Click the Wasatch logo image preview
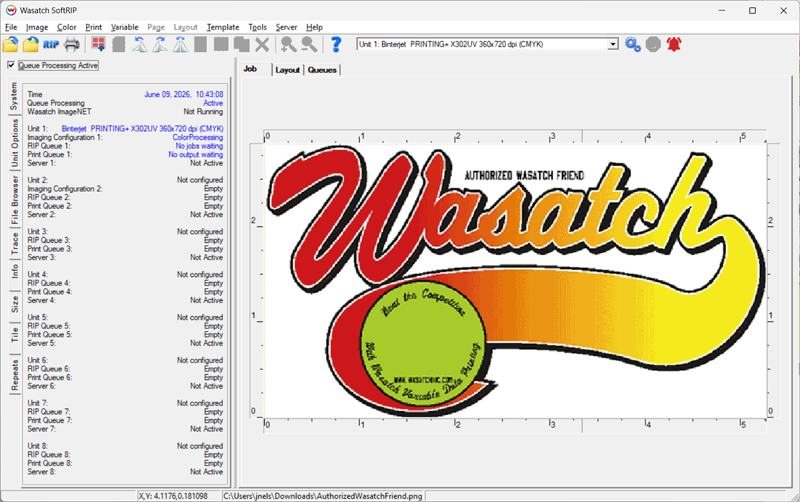 click(x=515, y=281)
